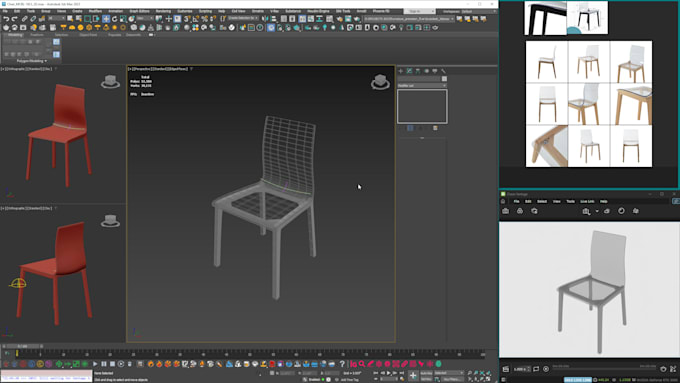Click the Undo arrow in main toolbar

point(6,19)
